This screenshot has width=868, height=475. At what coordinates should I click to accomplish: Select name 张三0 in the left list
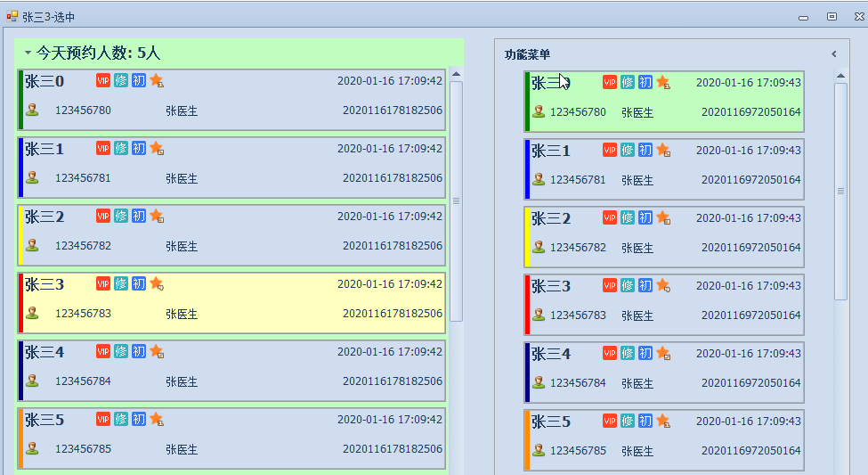pos(45,81)
